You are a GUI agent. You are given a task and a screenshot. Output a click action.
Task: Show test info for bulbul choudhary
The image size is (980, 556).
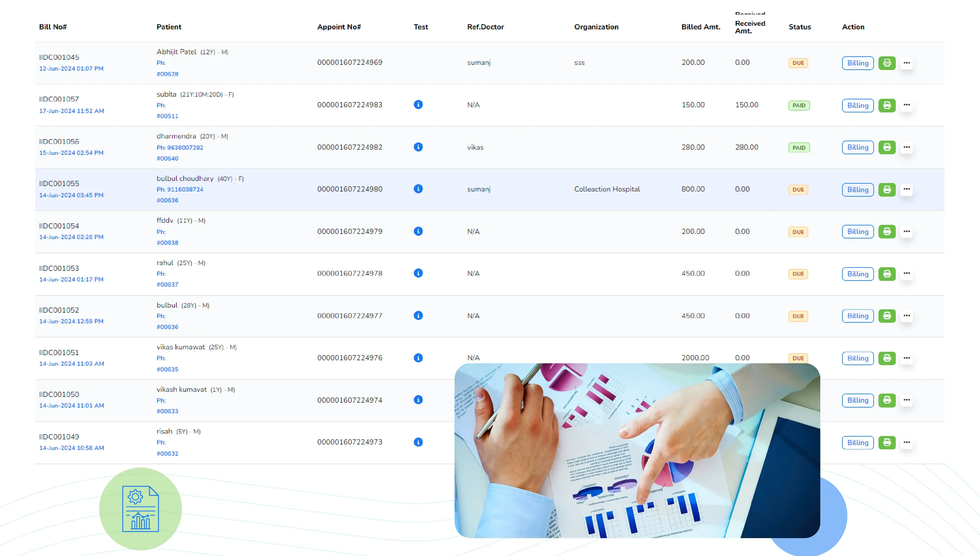click(x=418, y=189)
